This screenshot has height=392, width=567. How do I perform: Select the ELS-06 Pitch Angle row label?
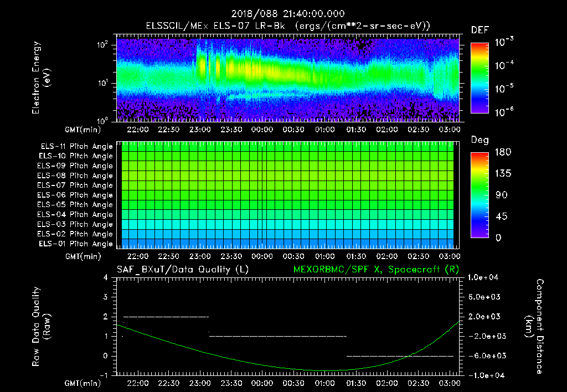[x=75, y=195]
